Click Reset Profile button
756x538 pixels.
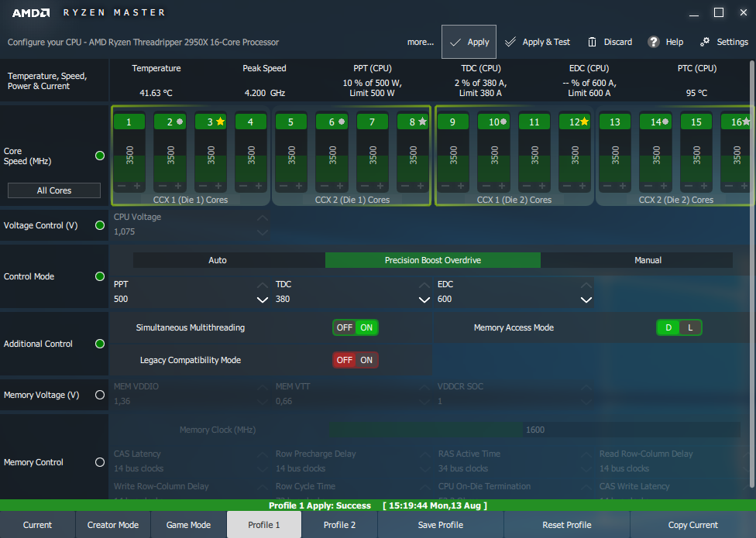point(567,525)
